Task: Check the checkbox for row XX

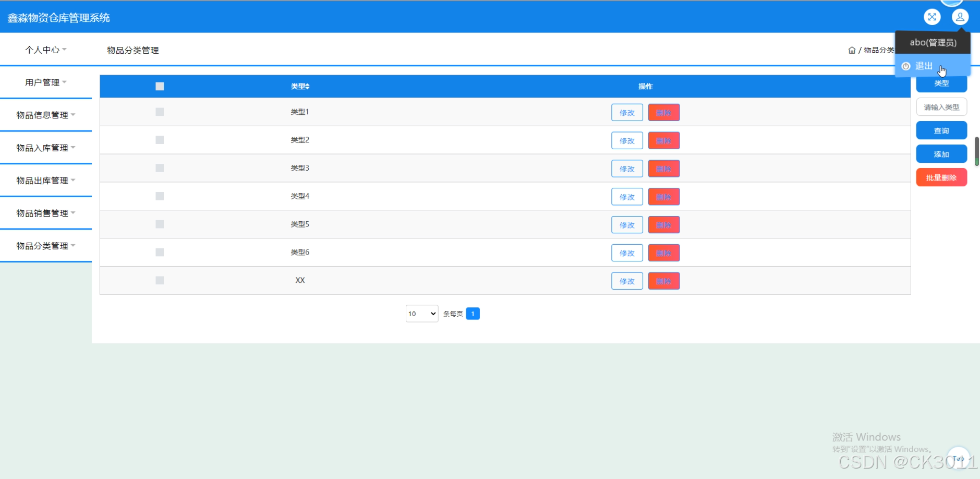Action: tap(160, 281)
